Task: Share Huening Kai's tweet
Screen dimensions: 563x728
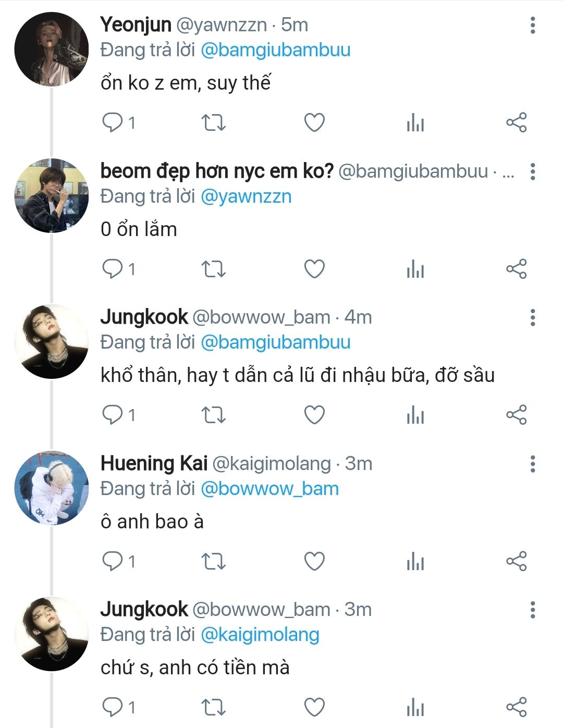Action: click(516, 562)
